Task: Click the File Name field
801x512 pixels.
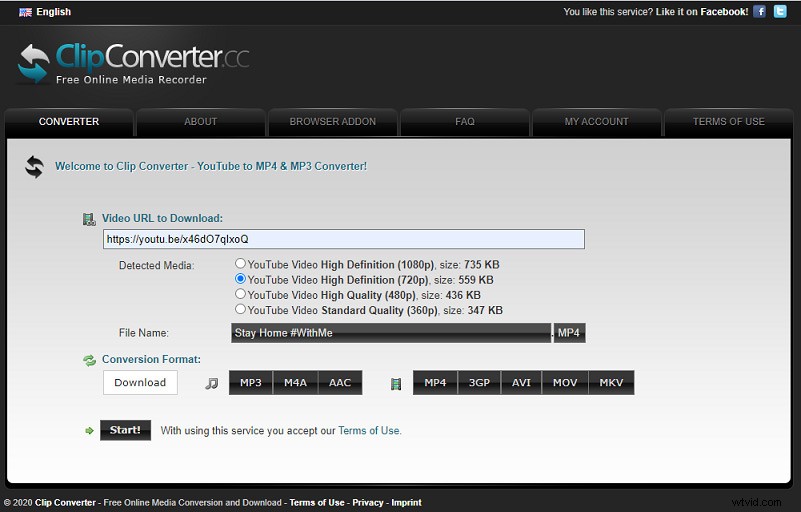Action: 391,333
